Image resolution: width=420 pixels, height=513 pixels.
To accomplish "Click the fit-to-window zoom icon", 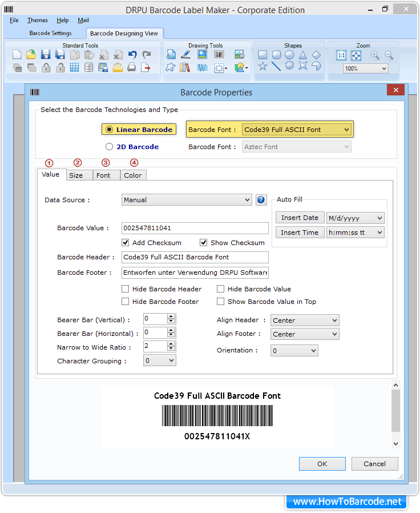I will (x=356, y=55).
